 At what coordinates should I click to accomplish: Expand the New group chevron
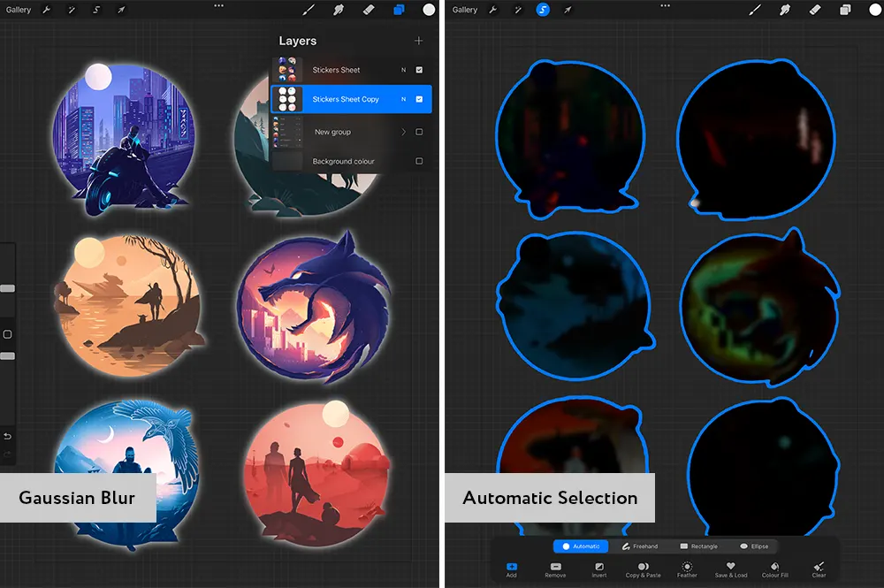pos(403,132)
